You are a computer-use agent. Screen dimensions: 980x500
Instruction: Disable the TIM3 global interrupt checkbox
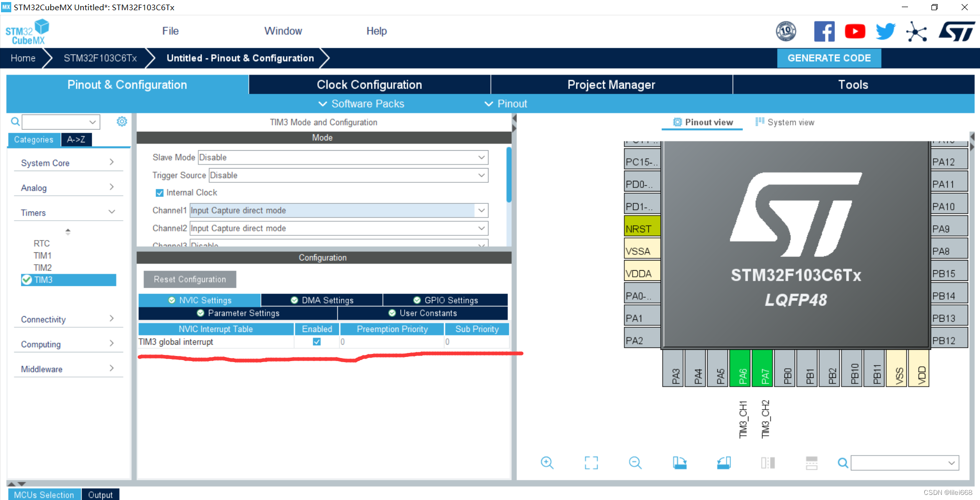tap(317, 342)
